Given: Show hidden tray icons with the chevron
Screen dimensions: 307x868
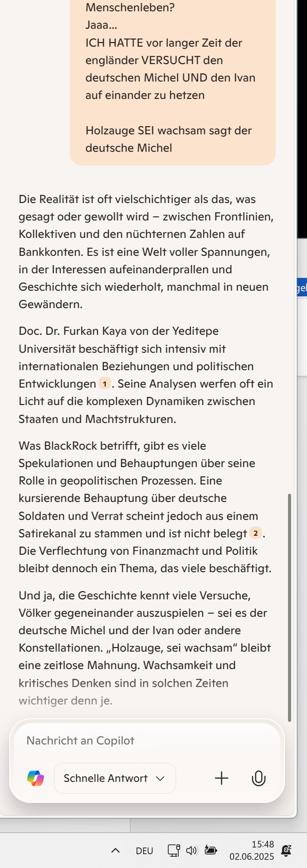Looking at the screenshot, I should pyautogui.click(x=116, y=850).
